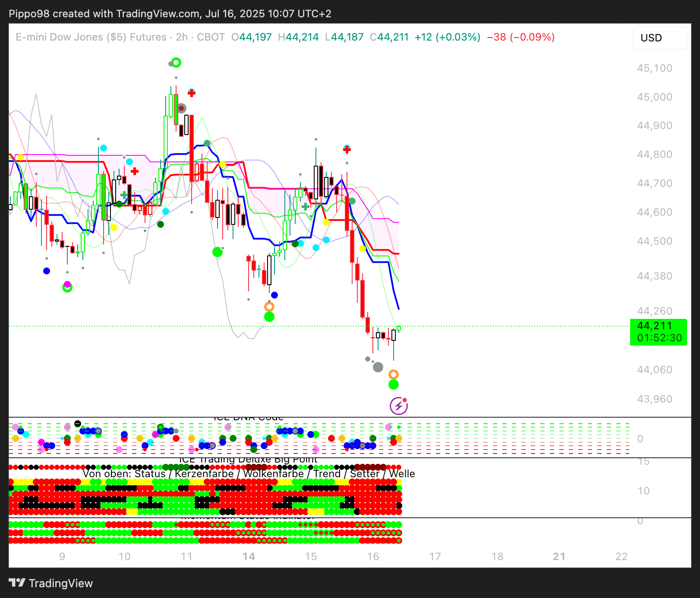Select the dark gray dot with red center
Image resolution: width=700 pixels, height=598 pixels.
pos(182,108)
